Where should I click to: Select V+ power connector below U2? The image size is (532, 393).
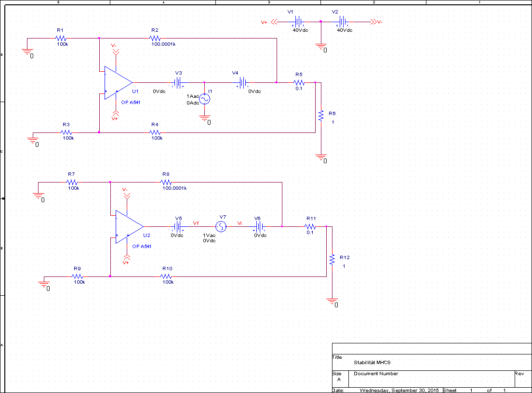pos(127,257)
